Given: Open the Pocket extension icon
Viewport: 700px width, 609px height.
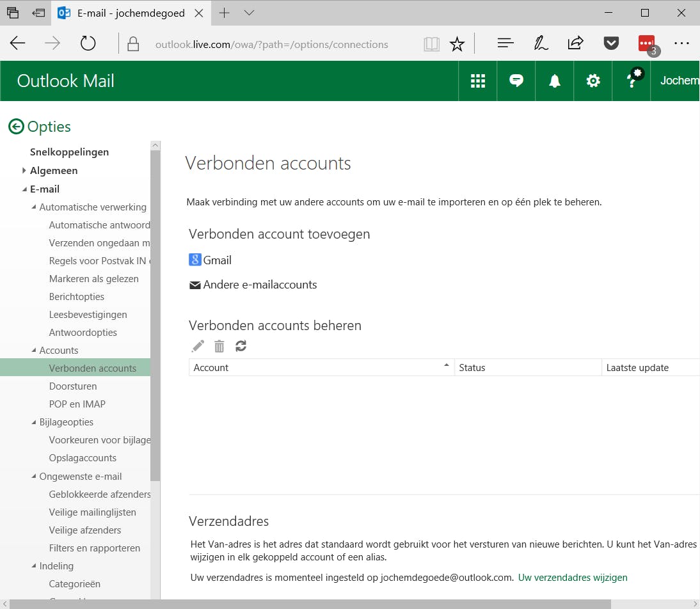Looking at the screenshot, I should [610, 43].
